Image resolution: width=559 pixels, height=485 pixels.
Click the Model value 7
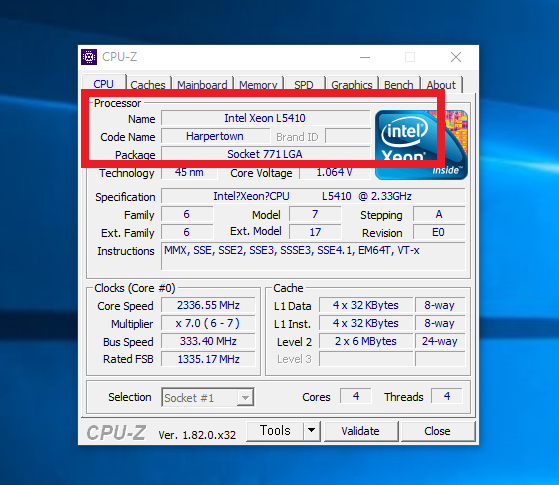[315, 214]
